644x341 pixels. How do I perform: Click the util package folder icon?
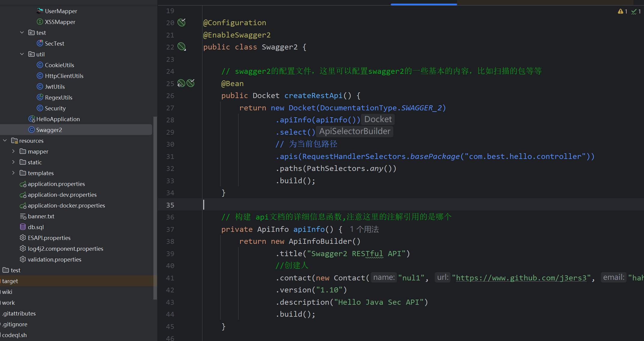[32, 54]
